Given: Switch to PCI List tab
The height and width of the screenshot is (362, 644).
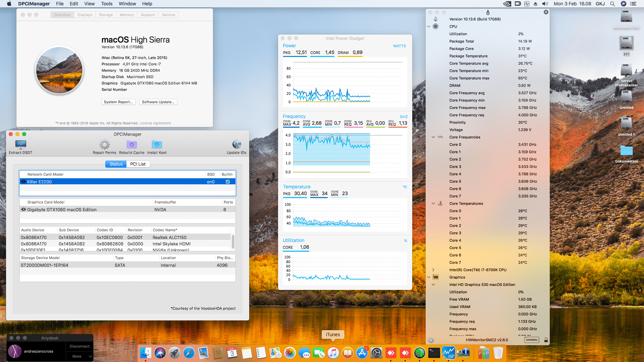Looking at the screenshot, I should coord(138,164).
